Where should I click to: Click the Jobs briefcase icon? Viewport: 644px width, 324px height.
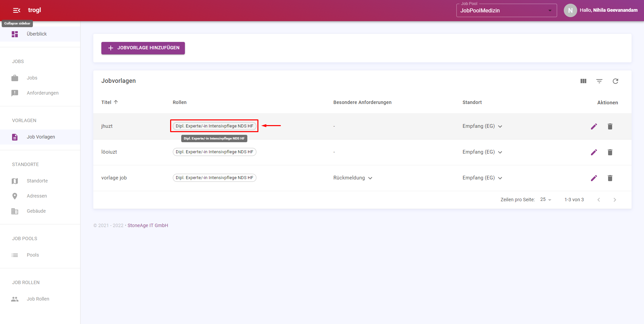point(15,78)
